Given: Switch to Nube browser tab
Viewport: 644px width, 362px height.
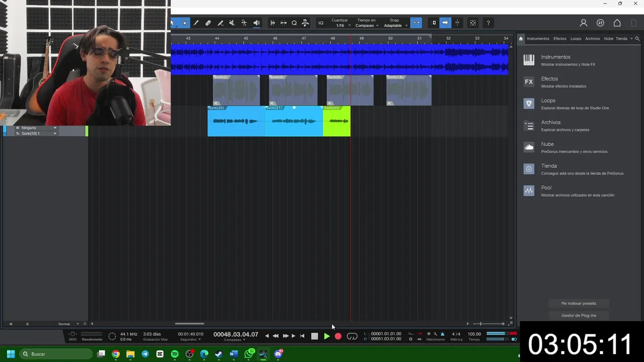Looking at the screenshot, I should pyautogui.click(x=608, y=39).
